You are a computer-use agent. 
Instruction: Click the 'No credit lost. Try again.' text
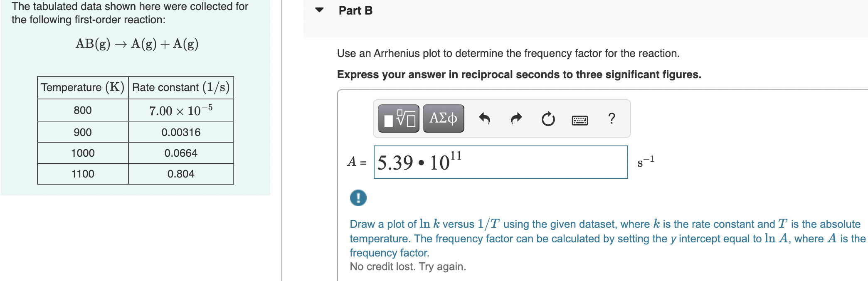[408, 266]
